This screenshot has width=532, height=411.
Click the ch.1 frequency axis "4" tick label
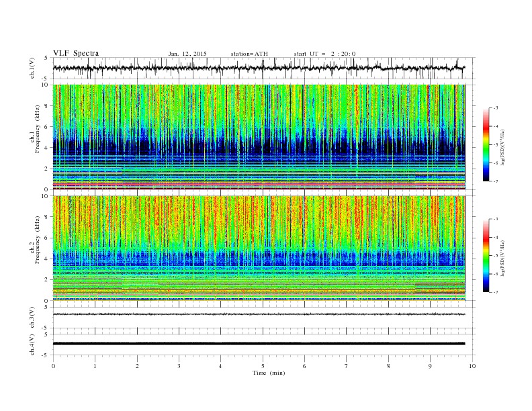47,148
